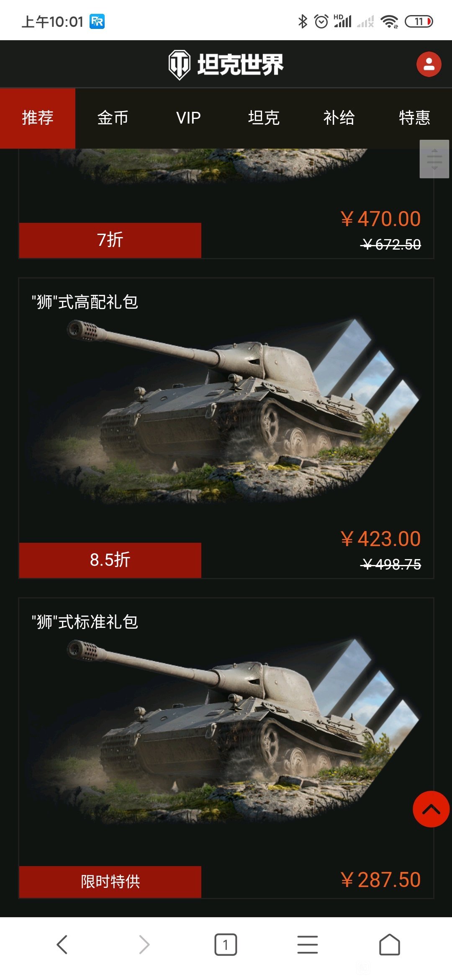Open the browser hamburger menu

[308, 945]
